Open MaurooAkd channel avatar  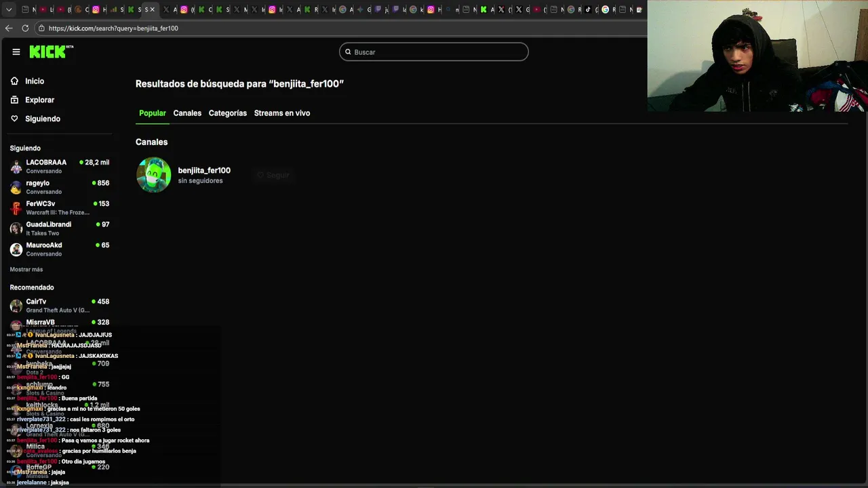[x=16, y=249]
